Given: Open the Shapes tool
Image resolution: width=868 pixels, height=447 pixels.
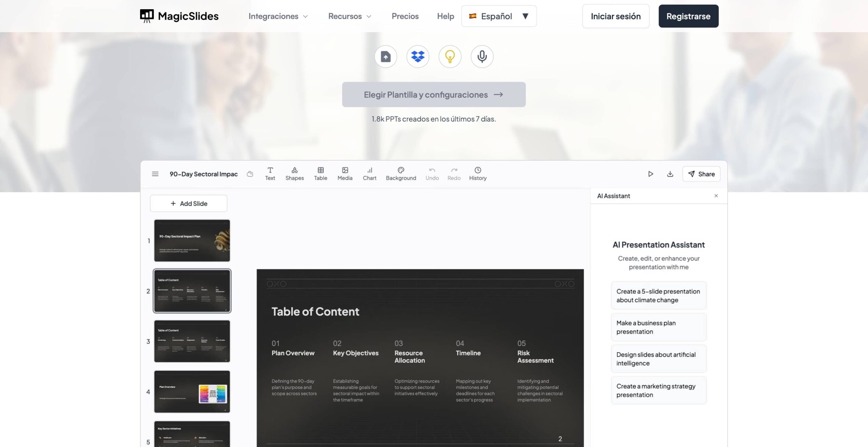Looking at the screenshot, I should coord(294,174).
